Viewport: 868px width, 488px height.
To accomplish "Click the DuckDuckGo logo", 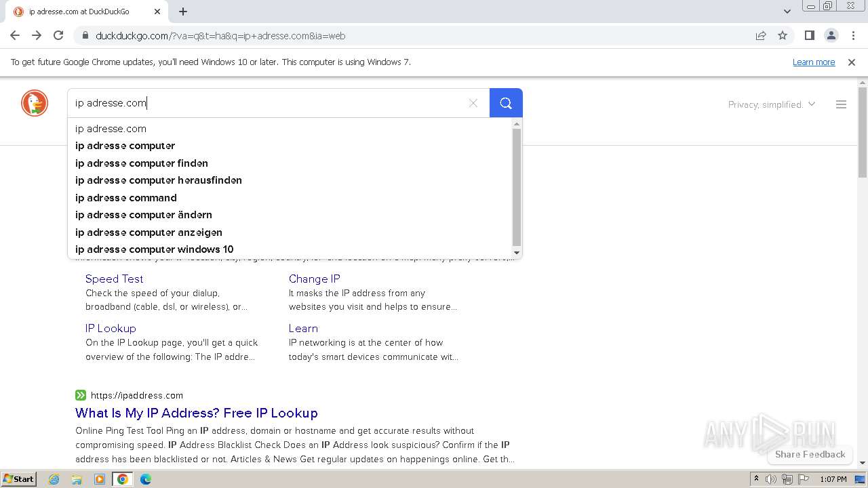I will tap(35, 103).
